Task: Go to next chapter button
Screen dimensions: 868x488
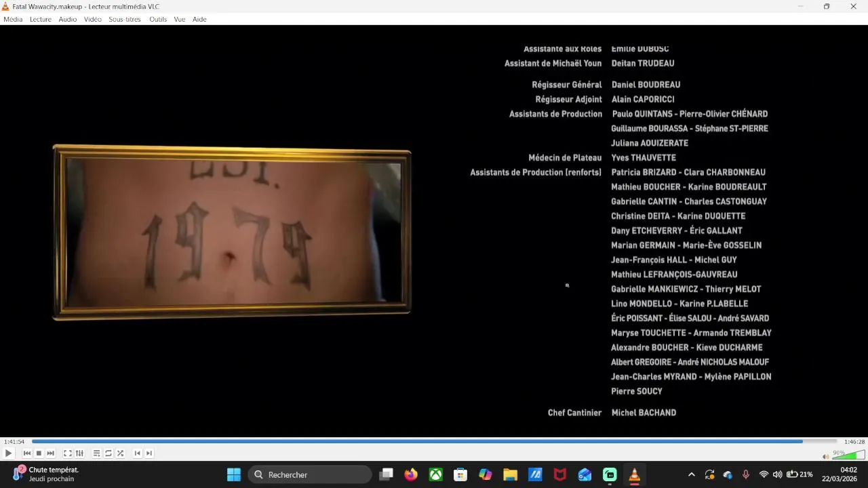Action: point(149,453)
